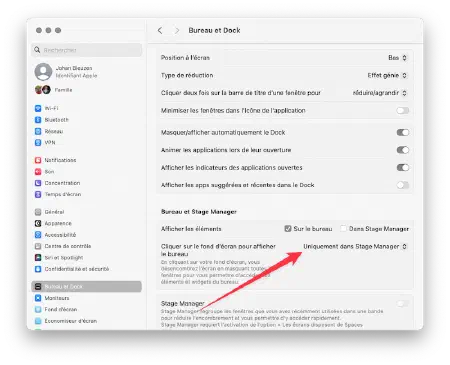The width and height of the screenshot is (450, 365).
Task: Open Concentration moon icon
Action: coord(38,183)
